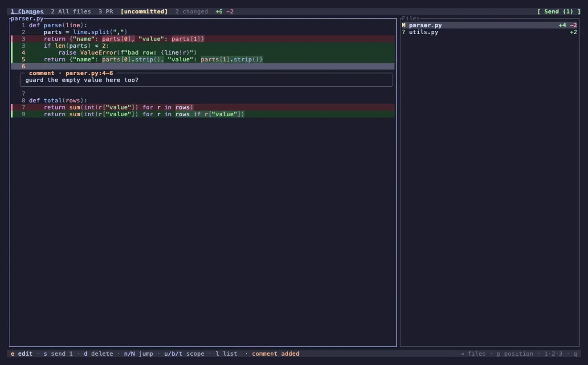
Task: Click the ⇥ files hint in status bar
Action: [473, 354]
